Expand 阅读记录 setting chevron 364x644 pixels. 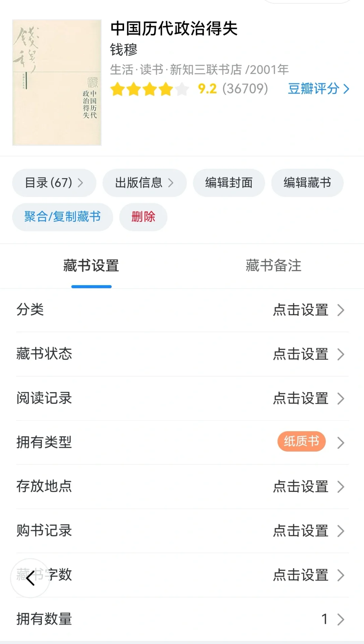pos(341,399)
